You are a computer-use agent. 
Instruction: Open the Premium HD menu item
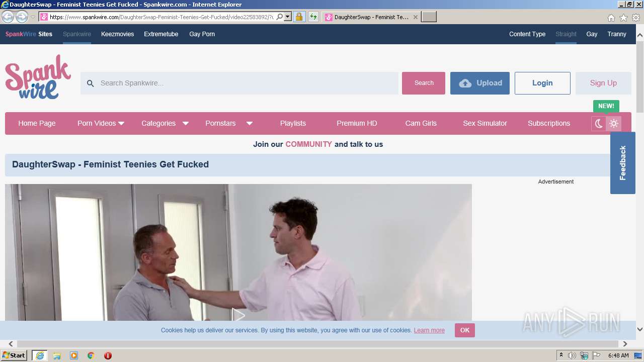pos(357,123)
